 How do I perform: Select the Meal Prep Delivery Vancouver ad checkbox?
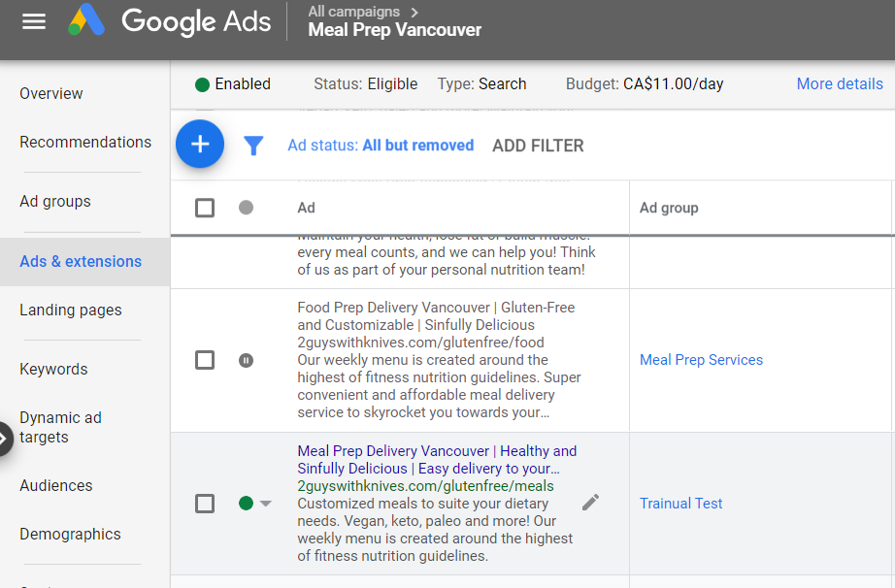[205, 504]
